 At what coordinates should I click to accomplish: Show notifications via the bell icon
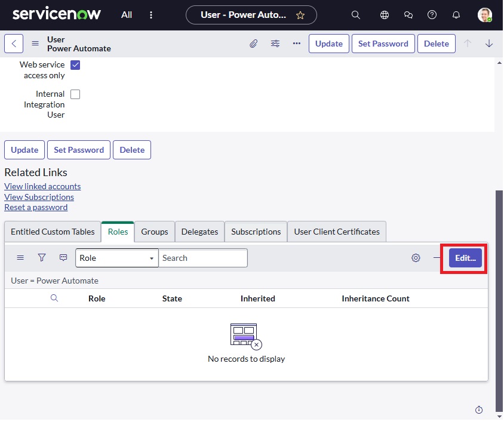pos(456,15)
